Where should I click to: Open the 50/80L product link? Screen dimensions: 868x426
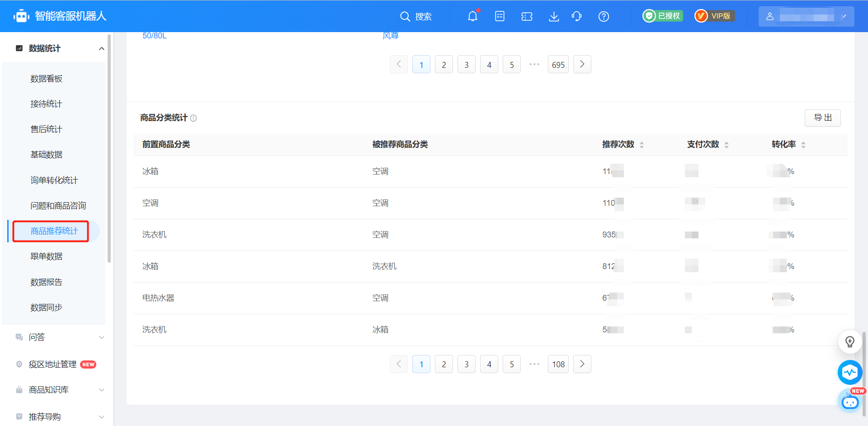155,36
